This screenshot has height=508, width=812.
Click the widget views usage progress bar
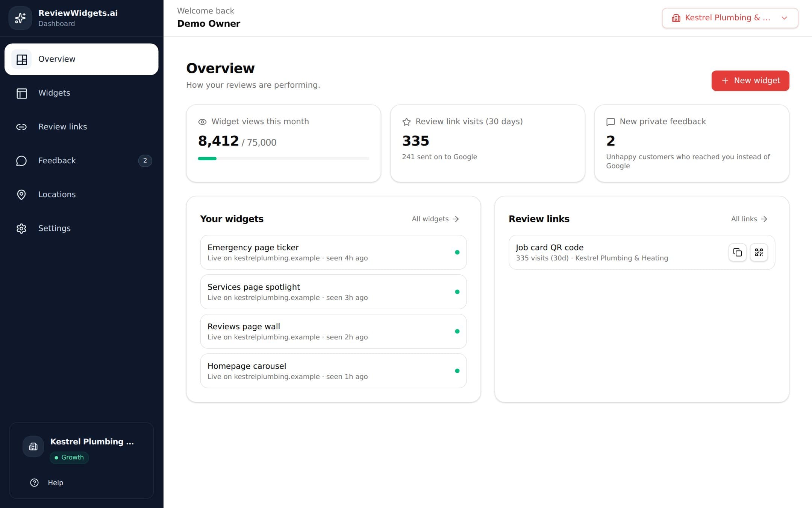[x=283, y=159]
